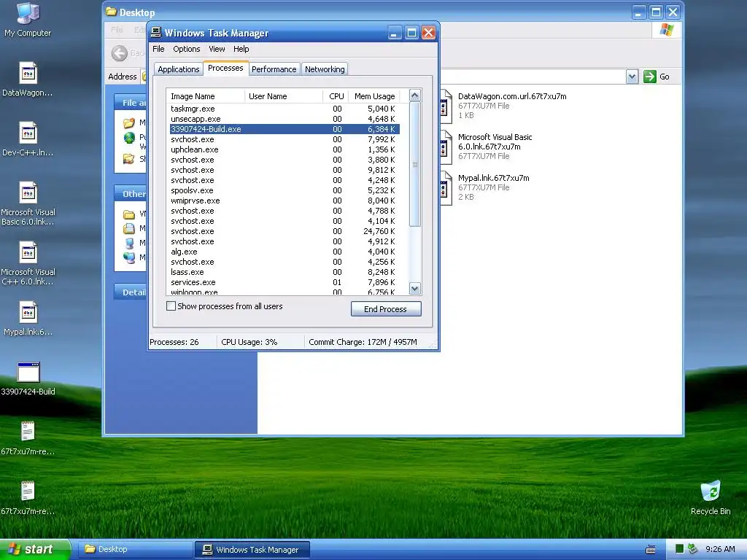
Task: Open the Start menu
Action: point(35,550)
